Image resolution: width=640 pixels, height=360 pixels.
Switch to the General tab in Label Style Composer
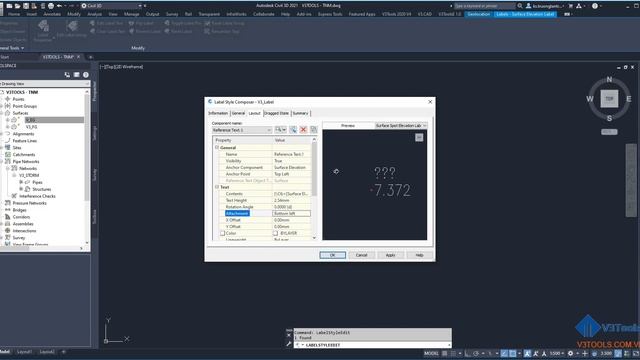(238, 113)
